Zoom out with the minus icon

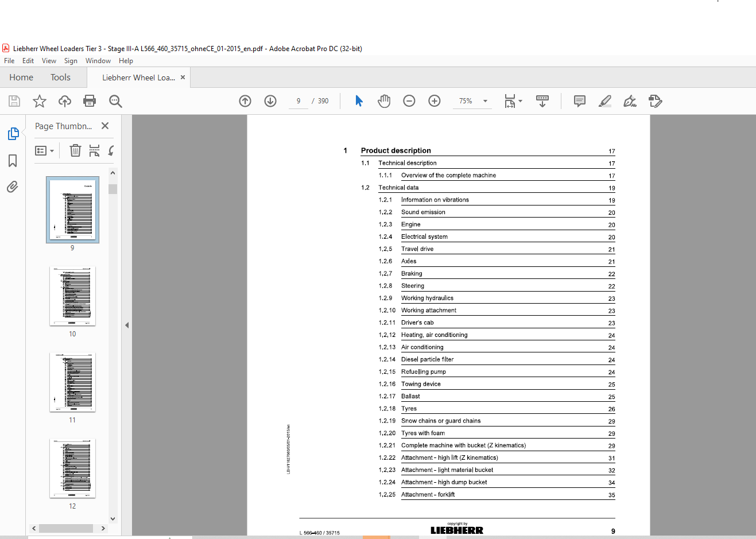coord(409,101)
